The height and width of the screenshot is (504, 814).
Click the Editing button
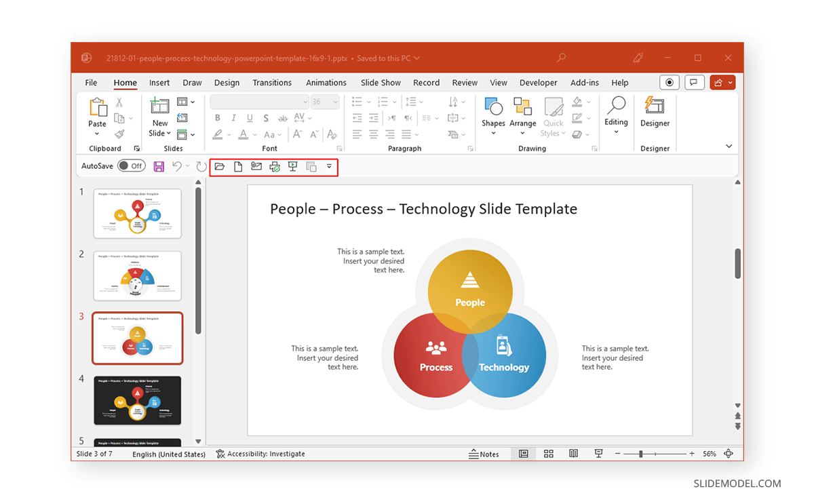pyautogui.click(x=616, y=117)
